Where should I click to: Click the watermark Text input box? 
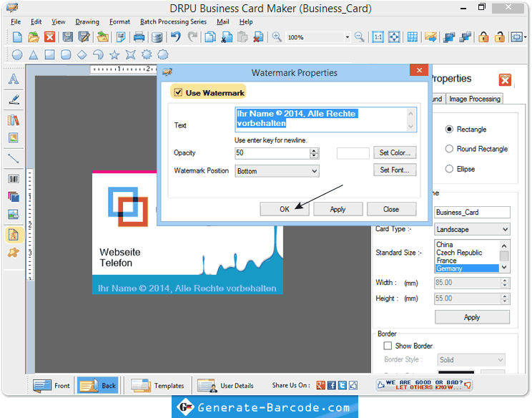coord(325,120)
